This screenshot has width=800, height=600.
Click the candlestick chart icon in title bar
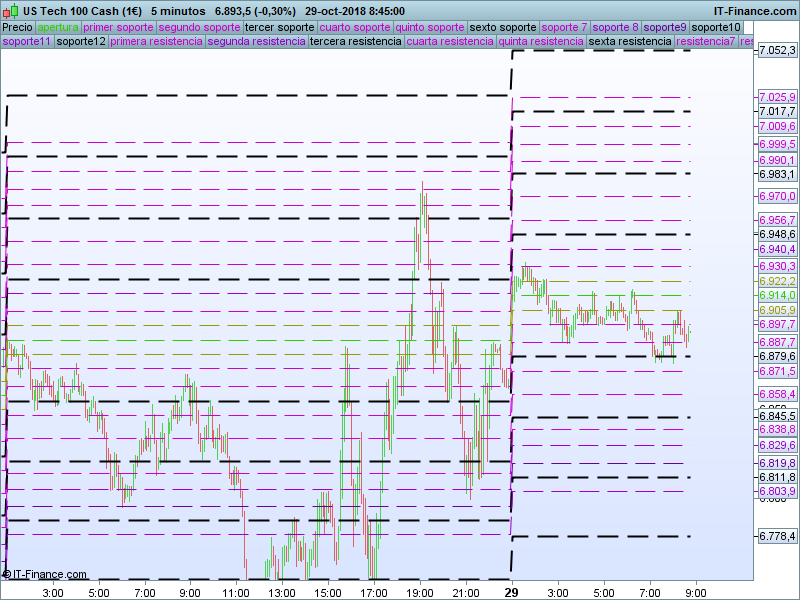(10, 10)
